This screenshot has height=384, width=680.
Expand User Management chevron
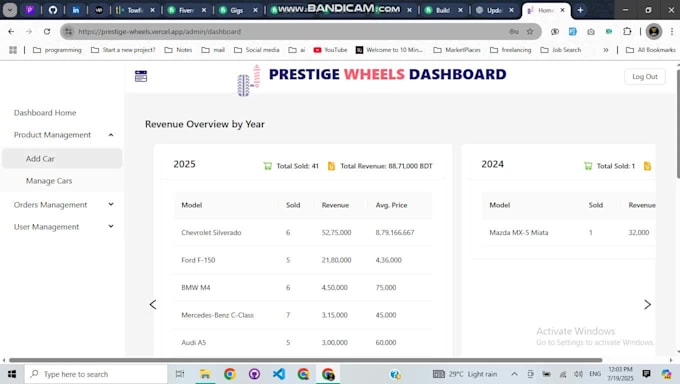click(111, 226)
